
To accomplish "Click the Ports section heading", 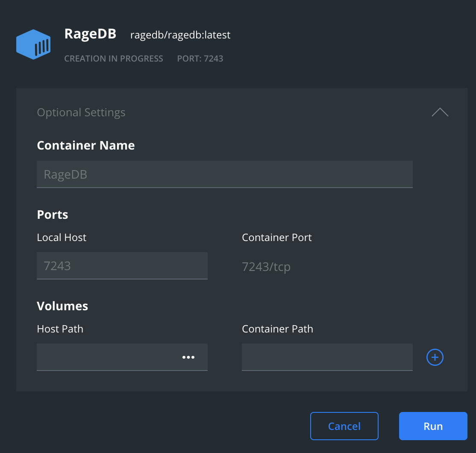I will click(53, 215).
